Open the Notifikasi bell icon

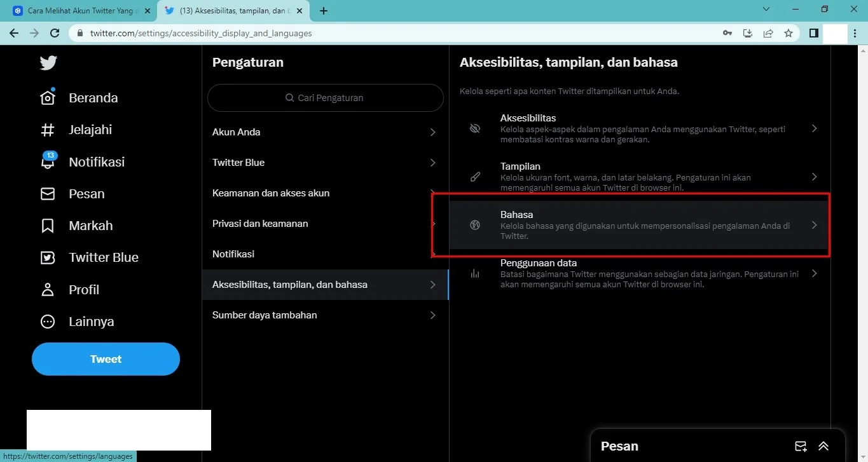tap(48, 161)
